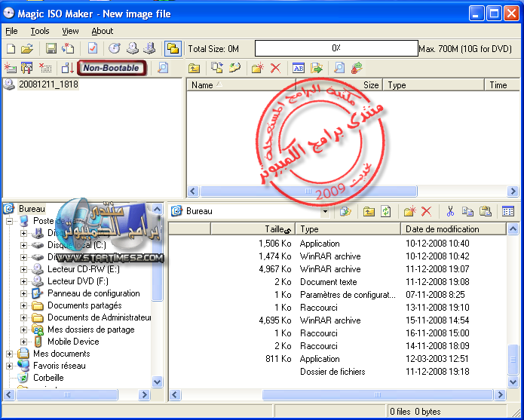
Task: Sort files by the Taille column header
Action: [253, 229]
